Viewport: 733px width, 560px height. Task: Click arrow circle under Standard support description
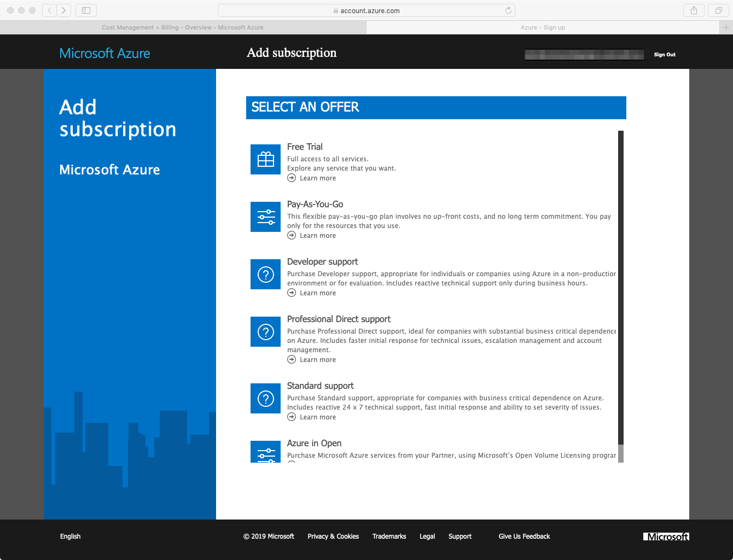(292, 417)
